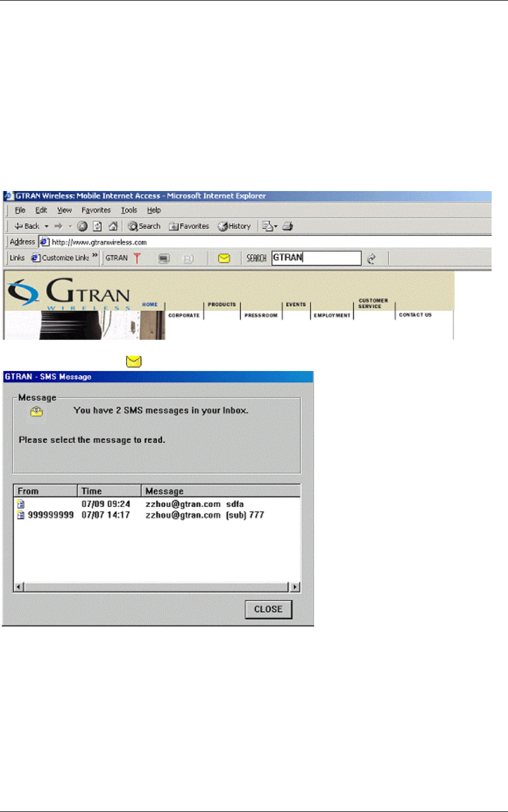The image size is (508, 812).
Task: Click the Internet Explorer title bar icon
Action: (x=9, y=196)
